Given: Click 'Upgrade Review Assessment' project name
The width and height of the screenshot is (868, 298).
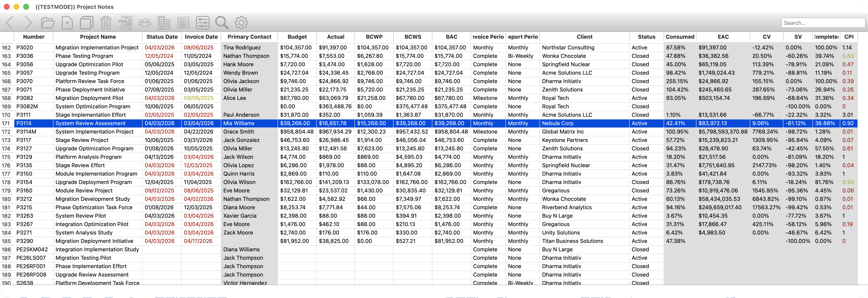Looking at the screenshot, I should pos(92,275).
